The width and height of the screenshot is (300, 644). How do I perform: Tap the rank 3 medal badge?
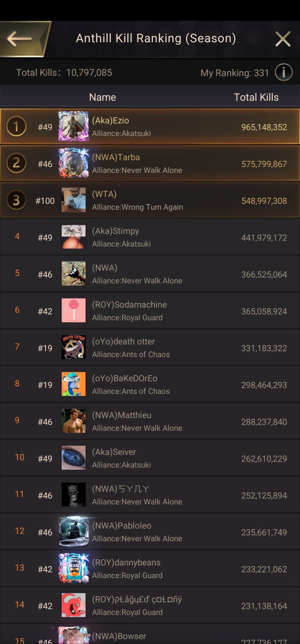pyautogui.click(x=16, y=200)
